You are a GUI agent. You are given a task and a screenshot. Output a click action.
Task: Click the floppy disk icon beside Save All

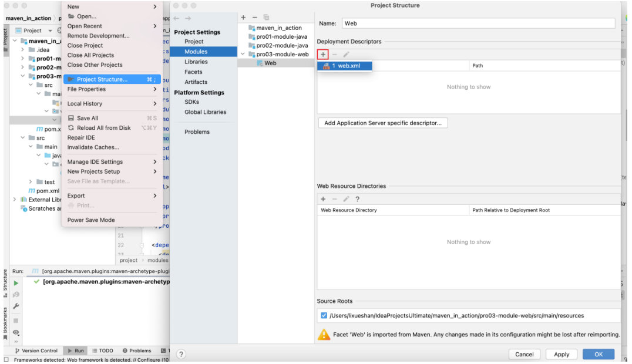click(71, 118)
